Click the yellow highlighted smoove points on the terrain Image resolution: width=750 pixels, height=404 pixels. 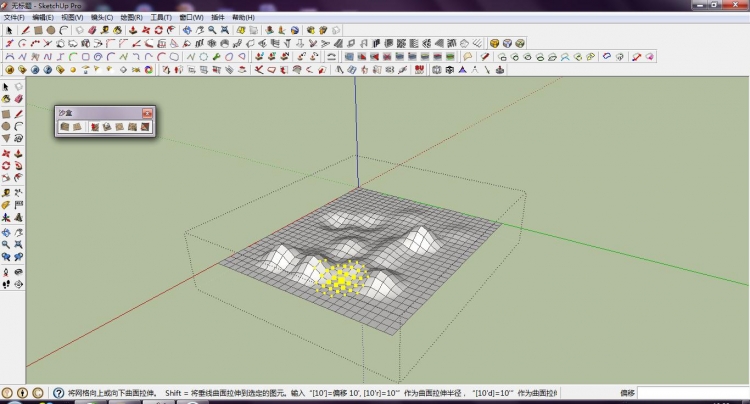(341, 278)
